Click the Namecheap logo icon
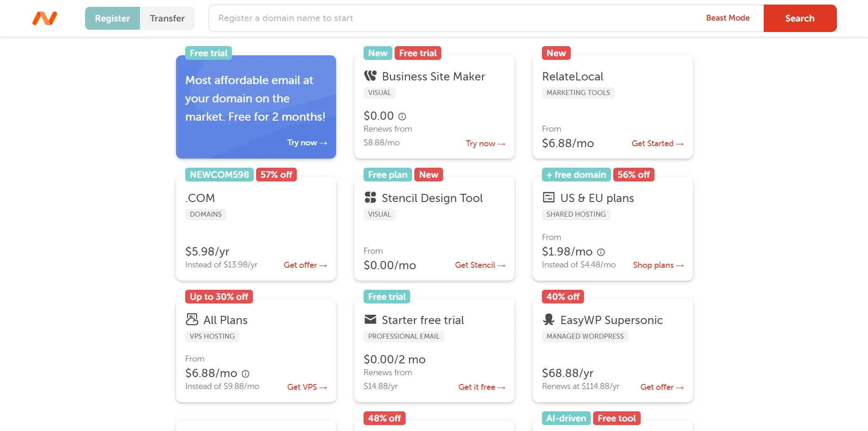Viewport: 868px width, 431px height. point(45,18)
